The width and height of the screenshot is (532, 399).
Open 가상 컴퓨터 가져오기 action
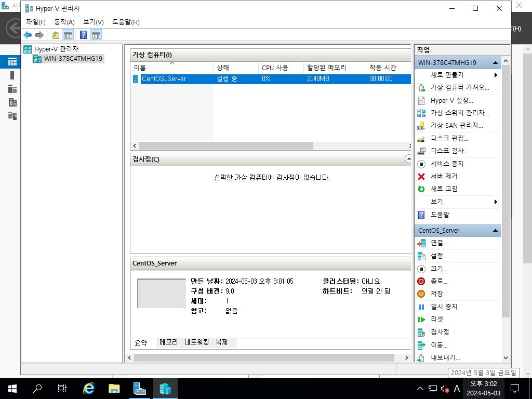[460, 87]
